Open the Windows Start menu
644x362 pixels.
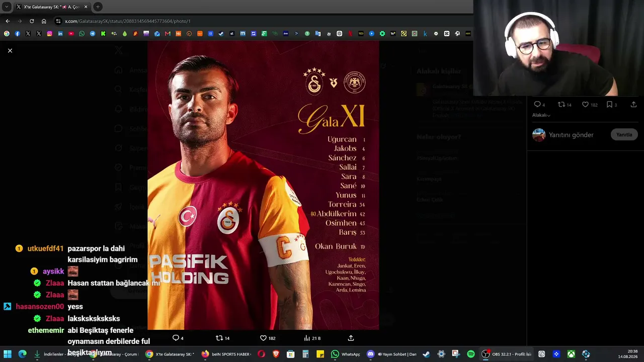pos(8,354)
